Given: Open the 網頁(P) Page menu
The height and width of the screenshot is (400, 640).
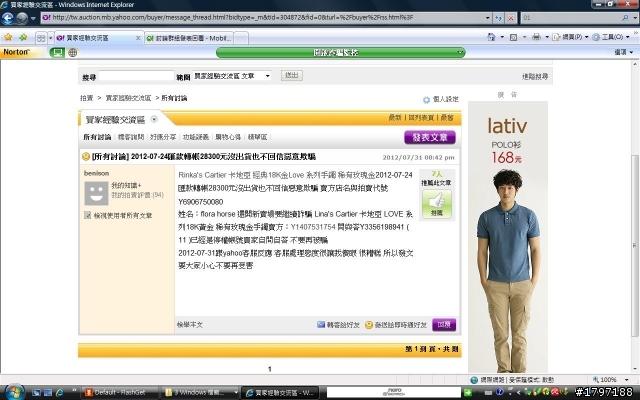Looking at the screenshot, I should 570,37.
